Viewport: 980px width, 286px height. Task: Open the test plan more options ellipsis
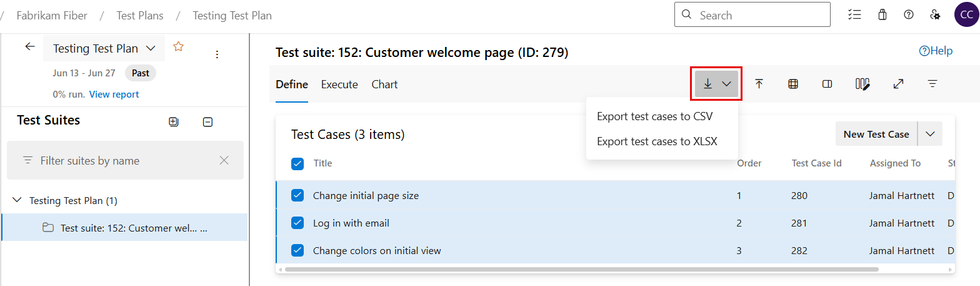pos(217,54)
